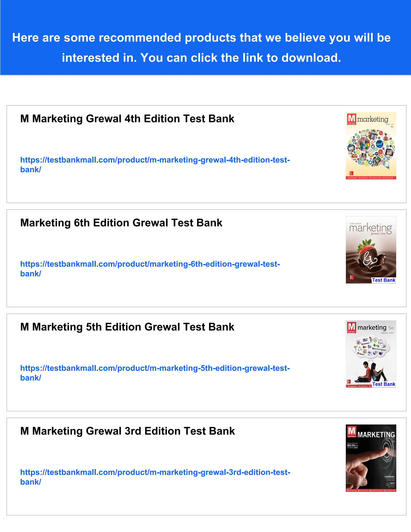Visit the M Marketing Grewal 3rd edition URL
411x532 pixels.
click(x=155, y=472)
